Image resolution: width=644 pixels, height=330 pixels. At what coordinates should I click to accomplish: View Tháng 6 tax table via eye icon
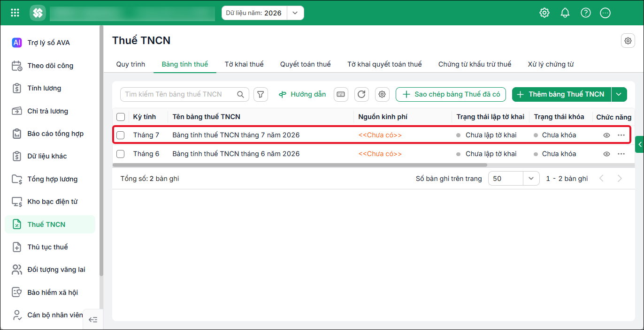click(x=606, y=154)
